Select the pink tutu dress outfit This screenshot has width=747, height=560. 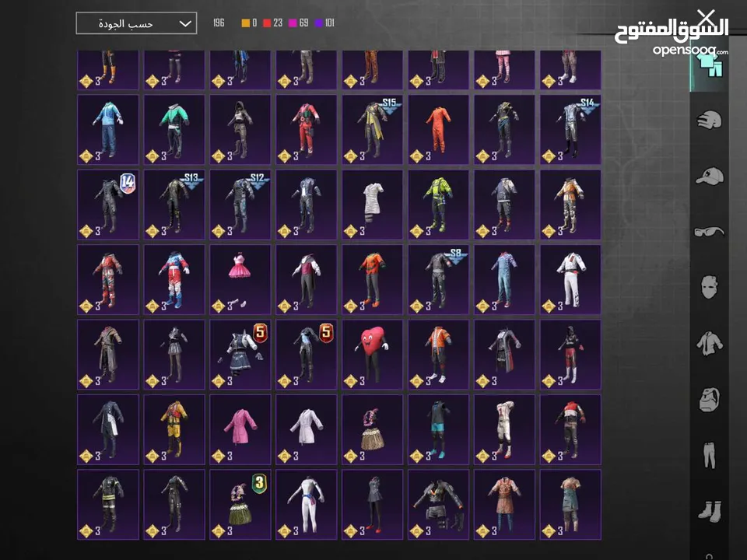click(240, 279)
